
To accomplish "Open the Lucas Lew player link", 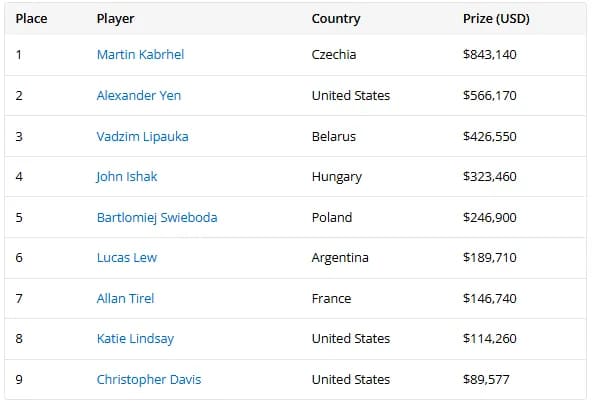I will point(127,258).
